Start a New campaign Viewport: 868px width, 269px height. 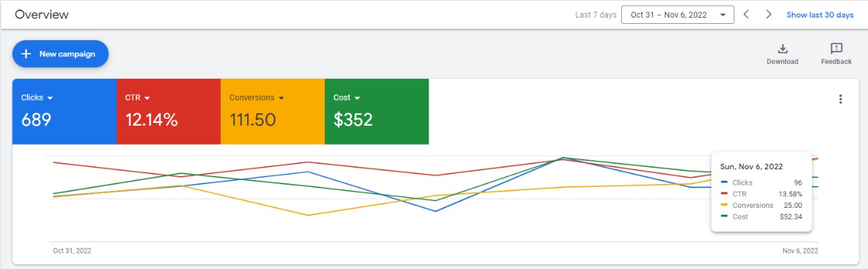pos(60,54)
